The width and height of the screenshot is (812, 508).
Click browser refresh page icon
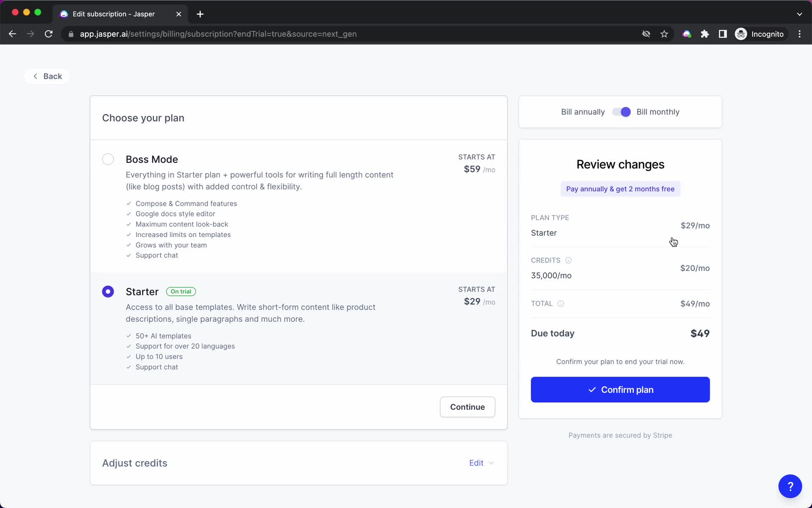pyautogui.click(x=49, y=33)
